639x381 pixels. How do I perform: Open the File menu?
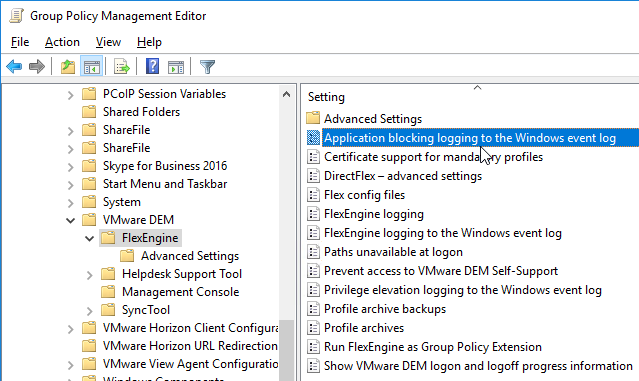(20, 42)
